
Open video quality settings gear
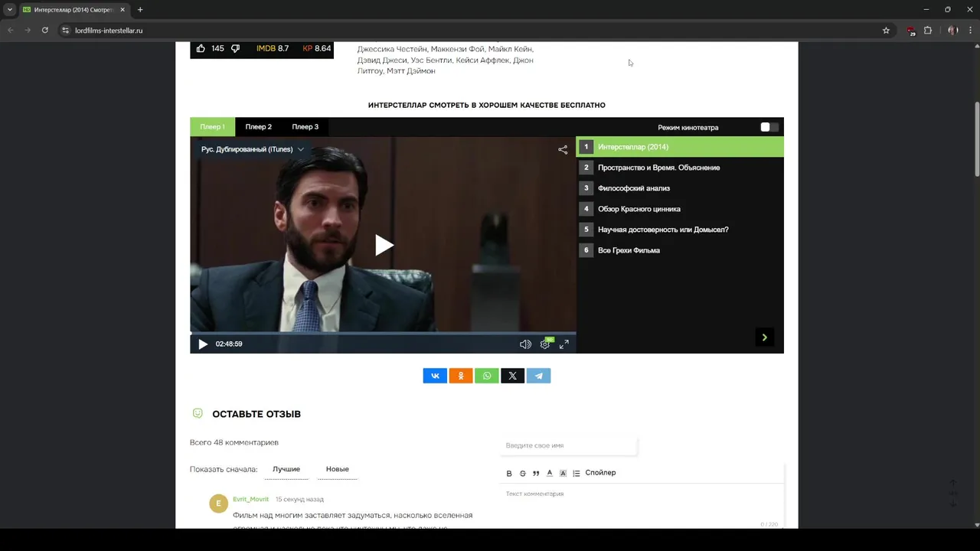click(545, 344)
